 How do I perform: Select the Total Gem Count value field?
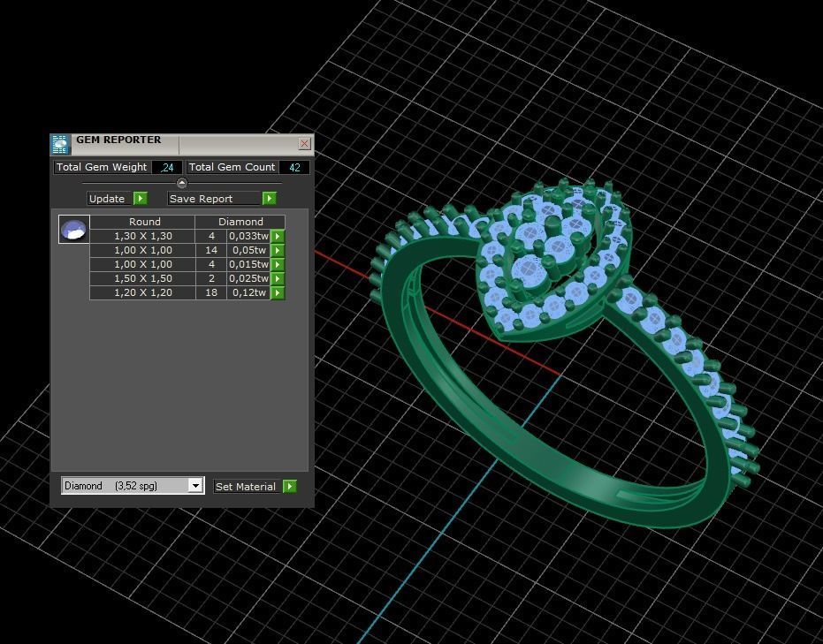pyautogui.click(x=294, y=167)
